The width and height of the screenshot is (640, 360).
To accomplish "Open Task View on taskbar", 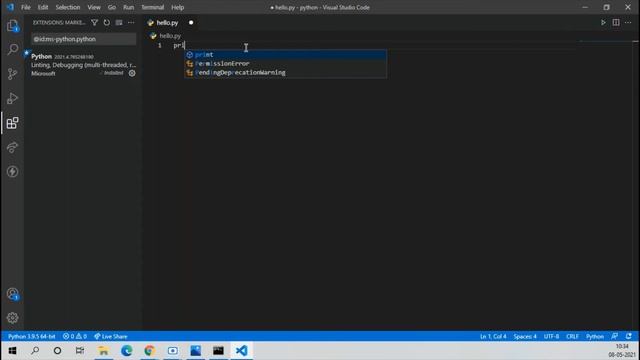I will 80,351.
